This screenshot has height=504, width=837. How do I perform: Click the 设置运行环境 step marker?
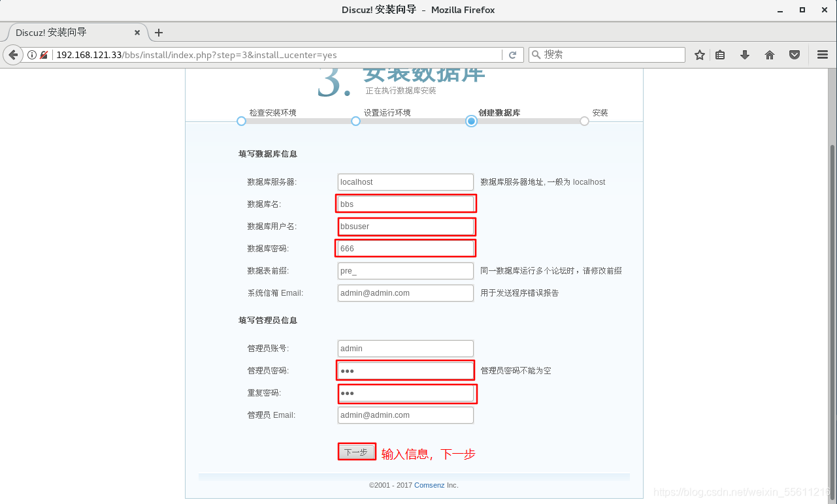click(355, 121)
